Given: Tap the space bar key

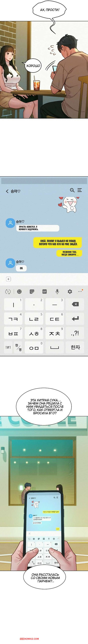Looking at the screenshot, I should (x=55, y=347).
